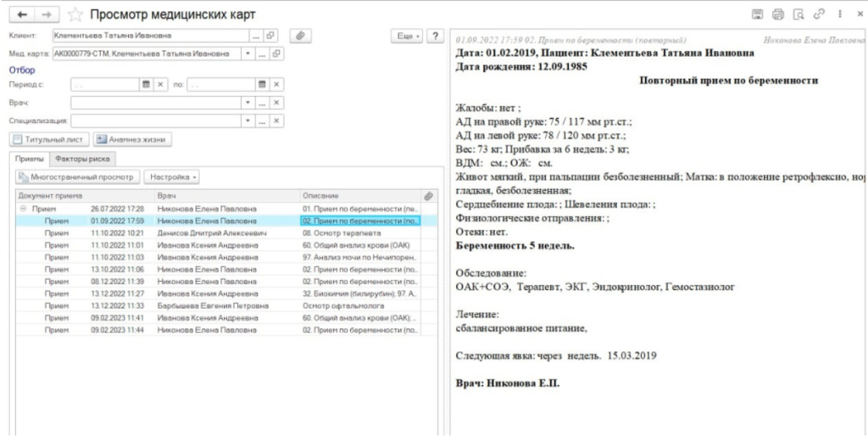This screenshot has width=868, height=442.
Task: Open Многостраничный просмотр
Action: click(77, 177)
